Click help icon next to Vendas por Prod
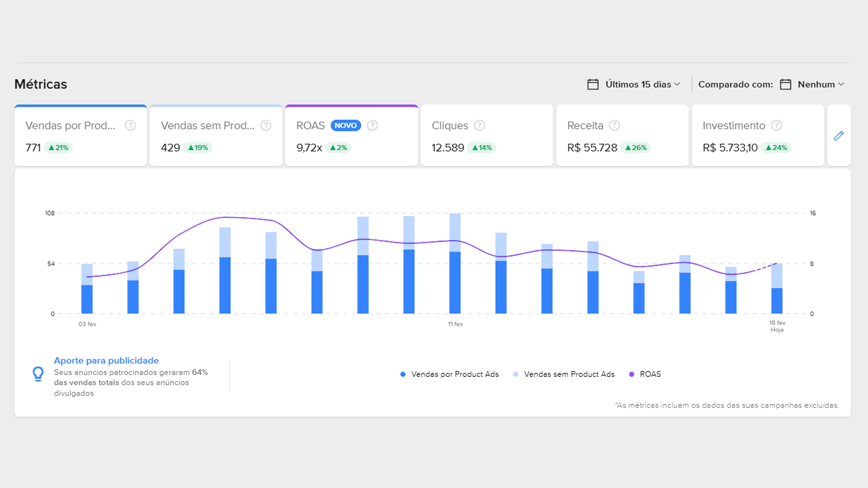 [x=130, y=126]
